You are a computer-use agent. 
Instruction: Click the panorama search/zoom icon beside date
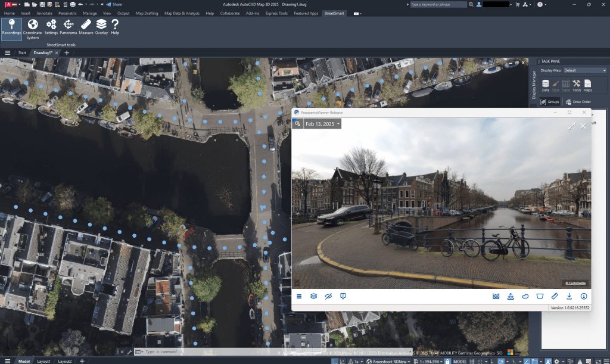pyautogui.click(x=297, y=124)
